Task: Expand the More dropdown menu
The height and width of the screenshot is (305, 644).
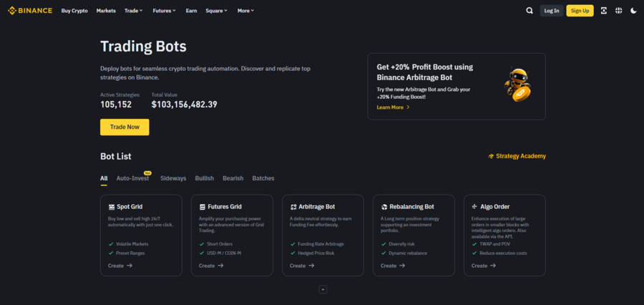Action: (245, 11)
